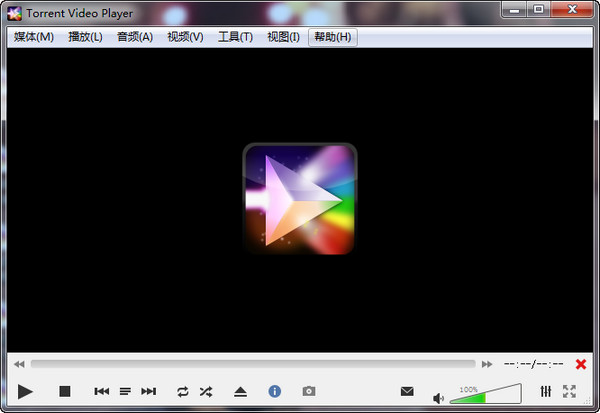
Task: Open equalizer adjustments settings icon
Action: 546,392
